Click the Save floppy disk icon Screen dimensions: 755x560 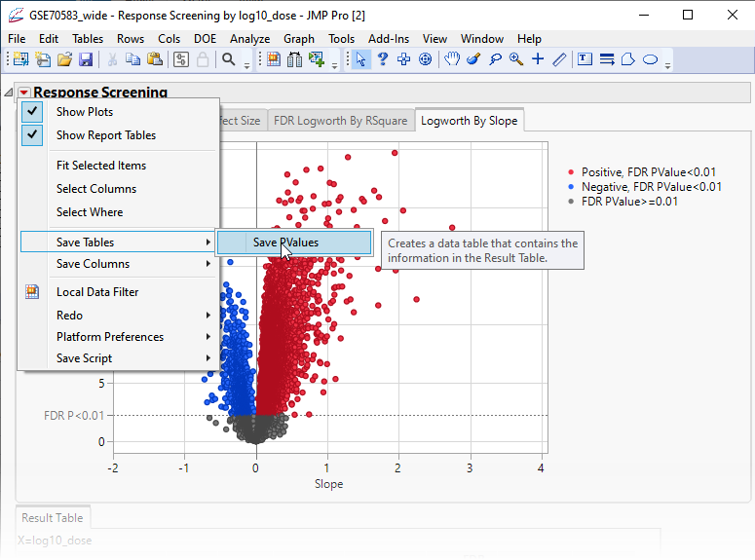coord(86,59)
